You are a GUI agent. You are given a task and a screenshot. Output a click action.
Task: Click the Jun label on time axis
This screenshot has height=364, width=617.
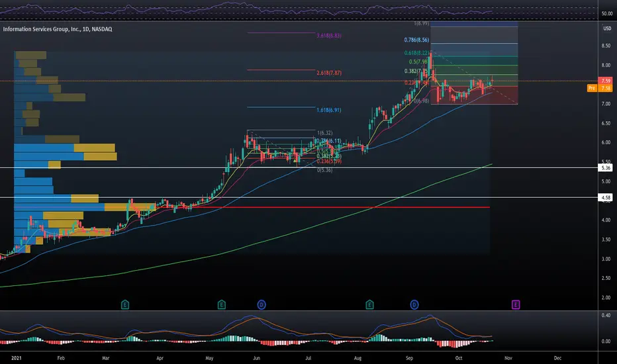(x=257, y=358)
